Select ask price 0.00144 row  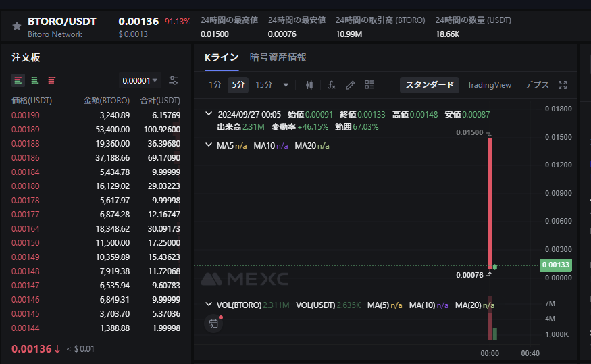(96, 328)
